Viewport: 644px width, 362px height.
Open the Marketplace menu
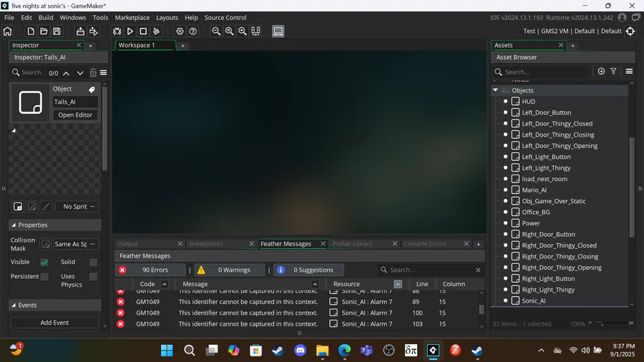(x=132, y=18)
